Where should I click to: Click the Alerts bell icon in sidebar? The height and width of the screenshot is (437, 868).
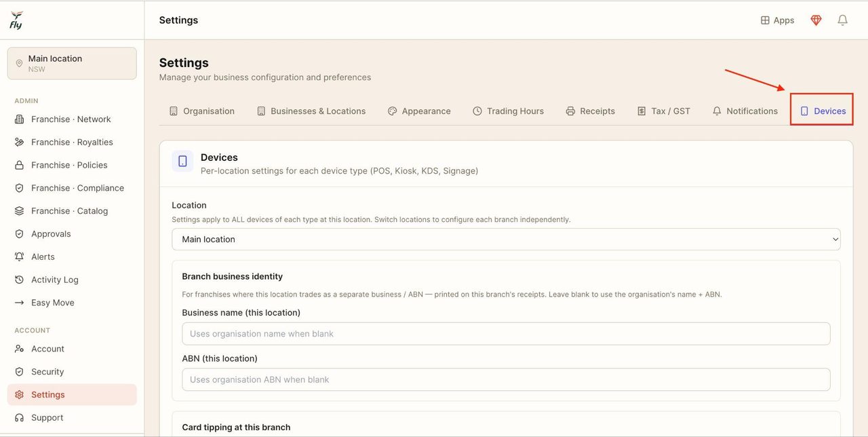19,256
